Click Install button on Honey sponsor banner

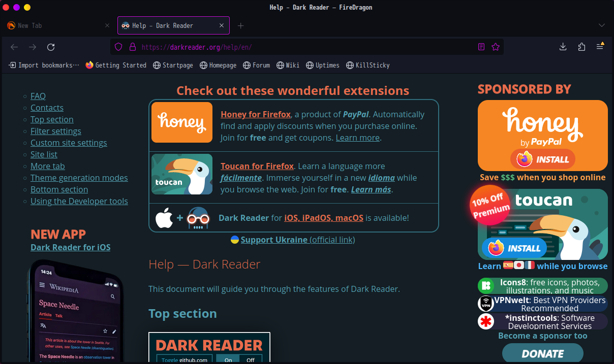[543, 159]
